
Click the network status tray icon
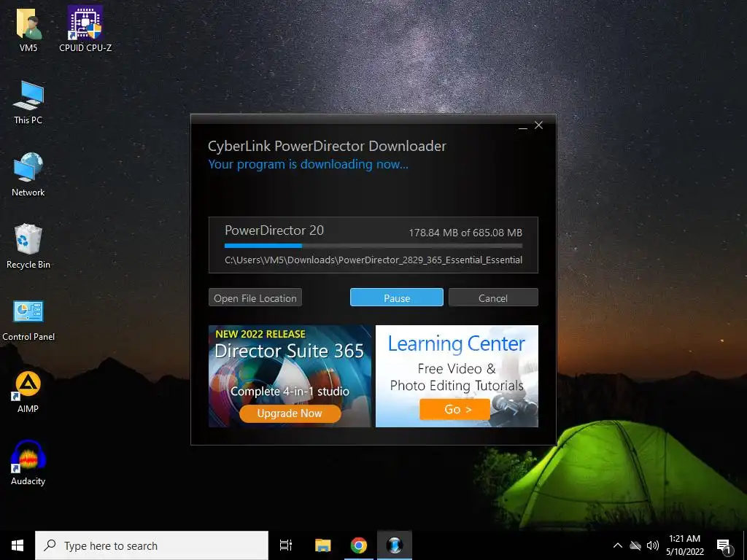(635, 545)
